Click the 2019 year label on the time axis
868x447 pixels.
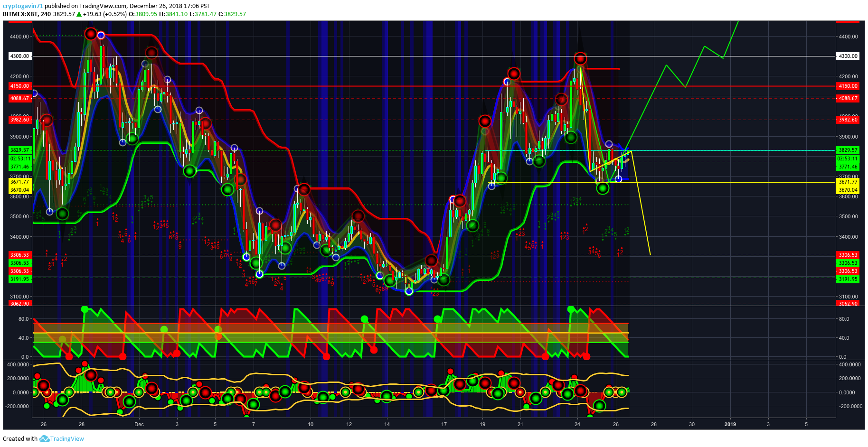[730, 424]
